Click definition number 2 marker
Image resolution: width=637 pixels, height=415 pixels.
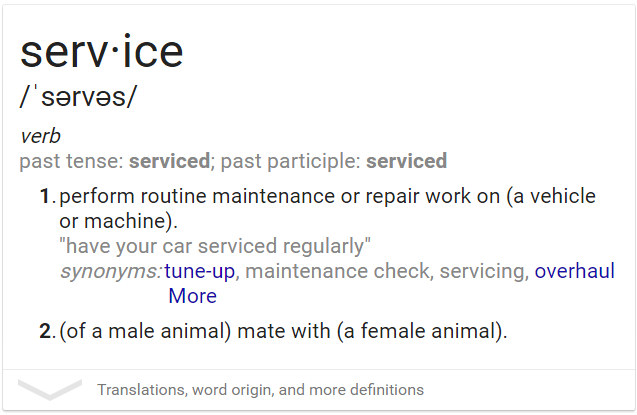click(x=47, y=331)
